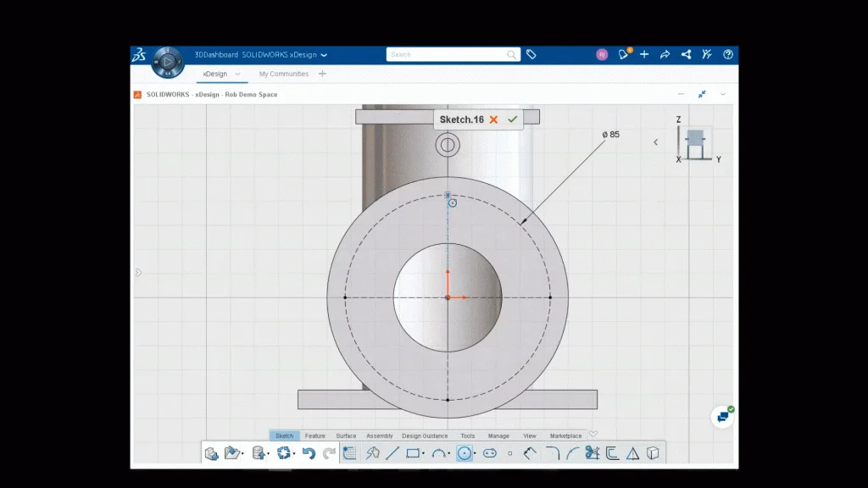The height and width of the screenshot is (488, 868).
Task: Click the Undo arrow icon
Action: (309, 453)
